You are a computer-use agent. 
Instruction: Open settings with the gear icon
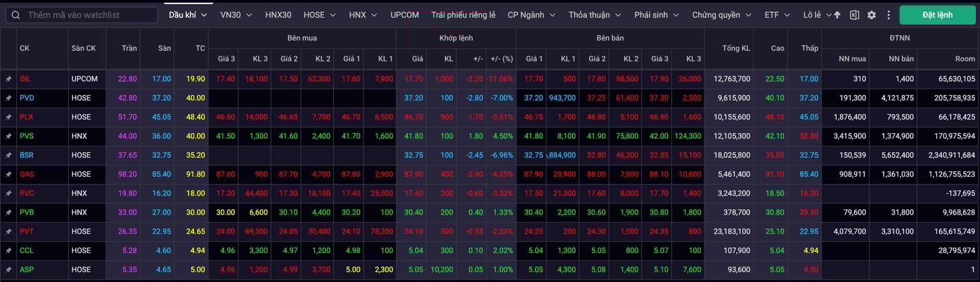[871, 15]
